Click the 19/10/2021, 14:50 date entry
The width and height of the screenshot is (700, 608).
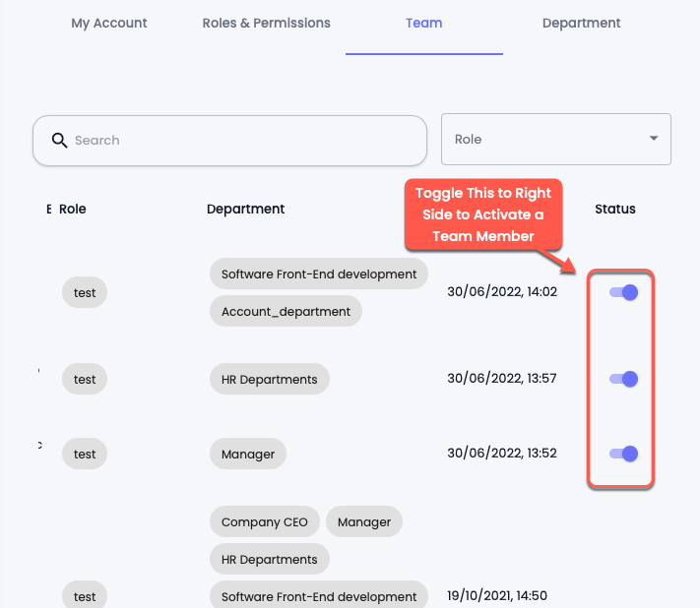coord(496,595)
